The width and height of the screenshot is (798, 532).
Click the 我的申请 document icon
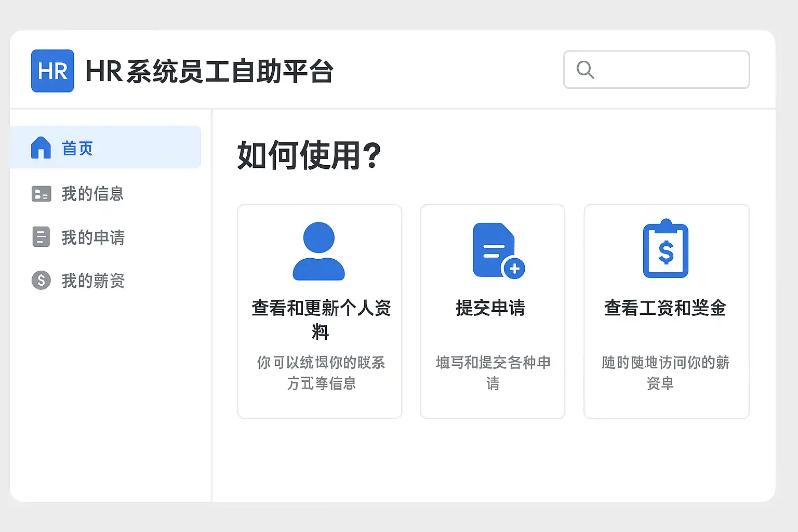click(41, 237)
